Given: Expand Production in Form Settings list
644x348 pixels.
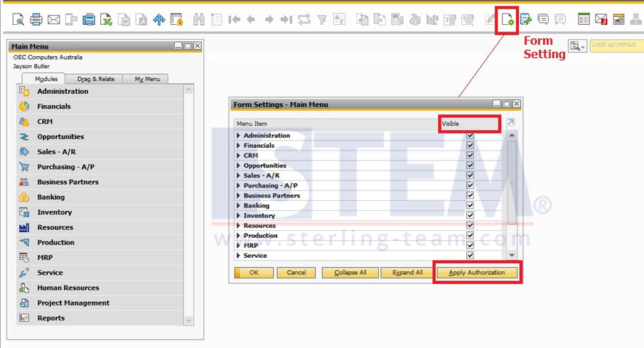Looking at the screenshot, I should 238,236.
